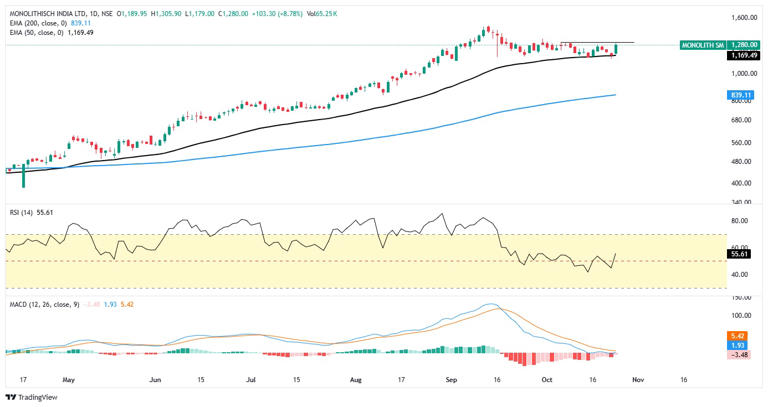Click the 80.00 RSI axis tick
Viewport: 768px width, 407px height.
coord(740,221)
